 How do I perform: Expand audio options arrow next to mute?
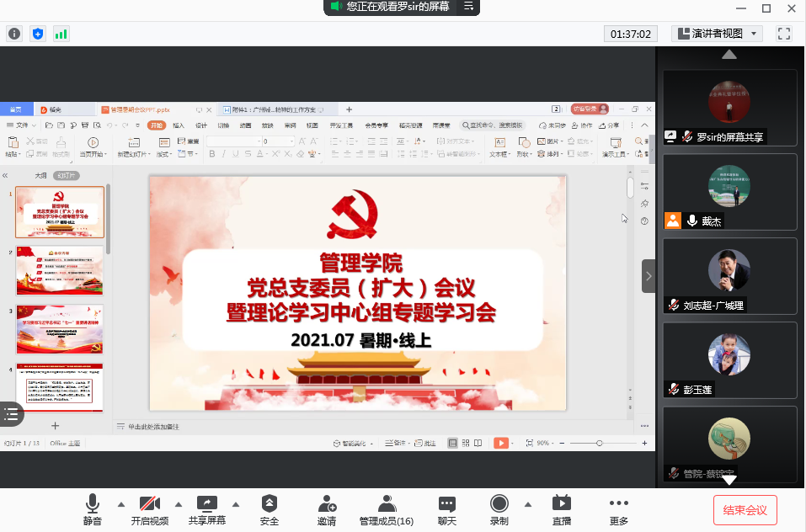tap(120, 504)
